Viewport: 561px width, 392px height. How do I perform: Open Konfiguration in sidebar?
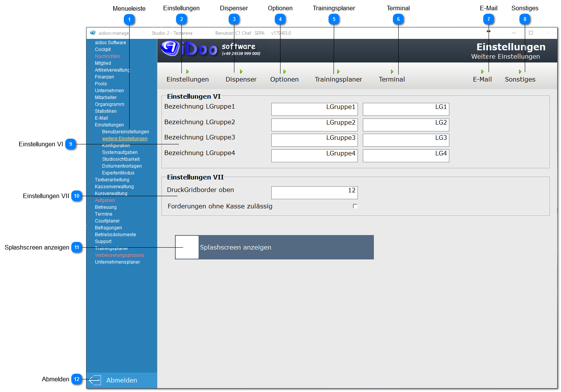[116, 146]
